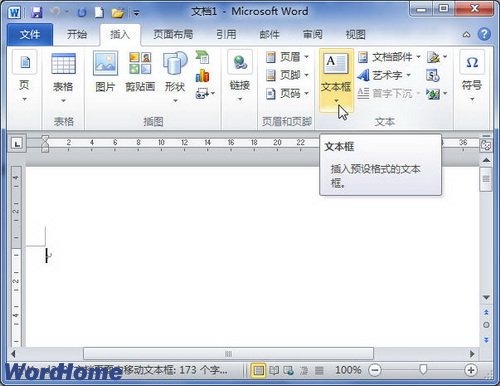Image resolution: width=500 pixels, height=386 pixels.
Task: Zoom in with the plus button
Action: [471, 370]
